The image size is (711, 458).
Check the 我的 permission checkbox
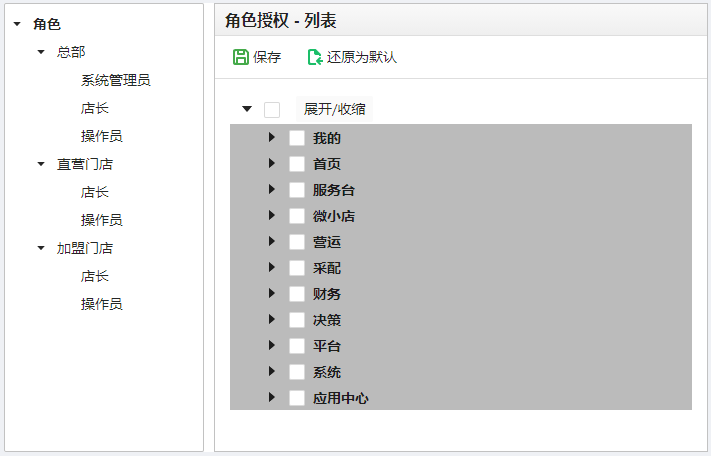point(297,138)
